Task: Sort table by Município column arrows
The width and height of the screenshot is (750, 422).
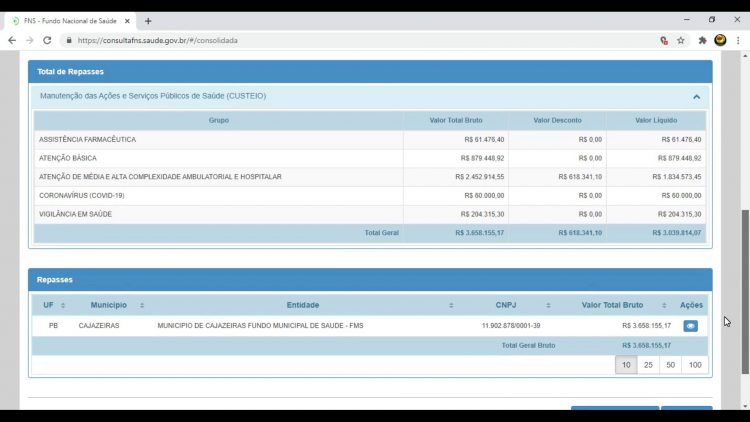Action: tap(142, 305)
